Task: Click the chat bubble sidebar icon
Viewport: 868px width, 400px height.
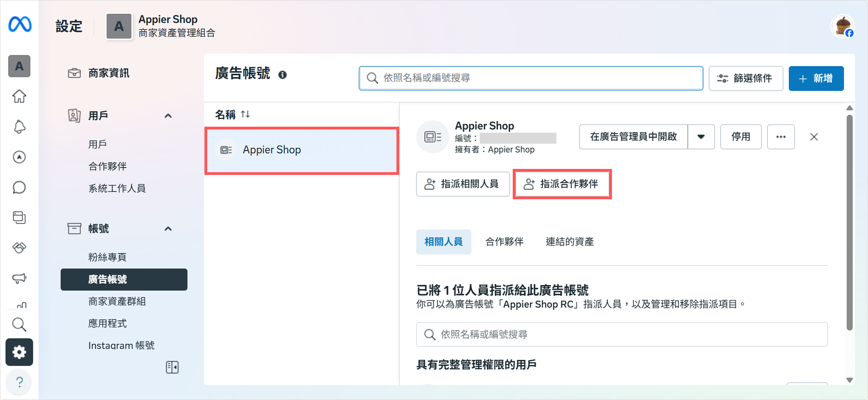Action: pos(19,188)
